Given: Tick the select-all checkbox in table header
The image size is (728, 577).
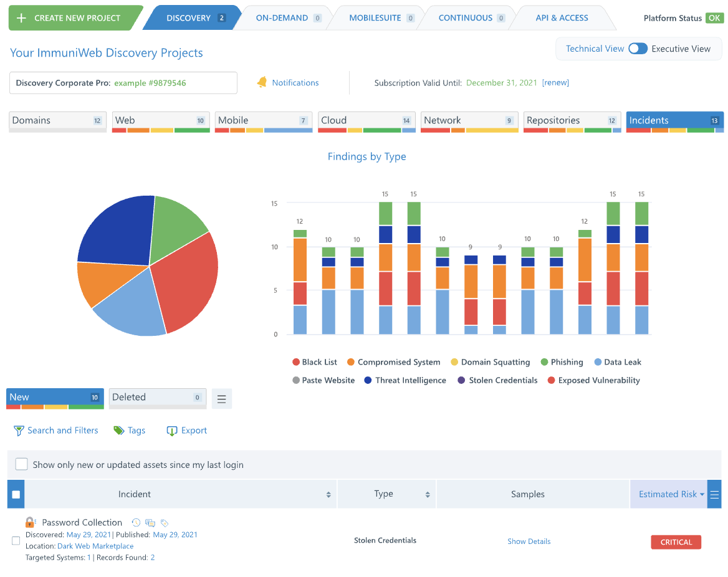Looking at the screenshot, I should (16, 494).
